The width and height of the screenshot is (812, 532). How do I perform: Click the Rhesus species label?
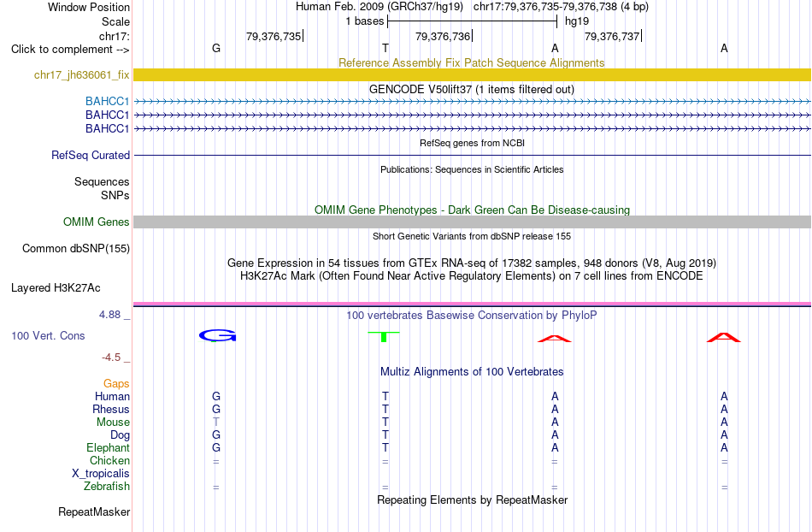(111, 409)
